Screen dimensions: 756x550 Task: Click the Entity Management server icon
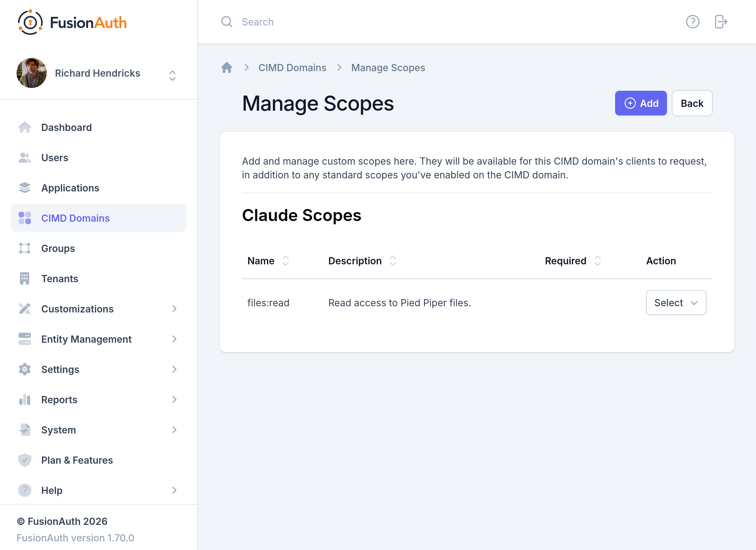[25, 339]
